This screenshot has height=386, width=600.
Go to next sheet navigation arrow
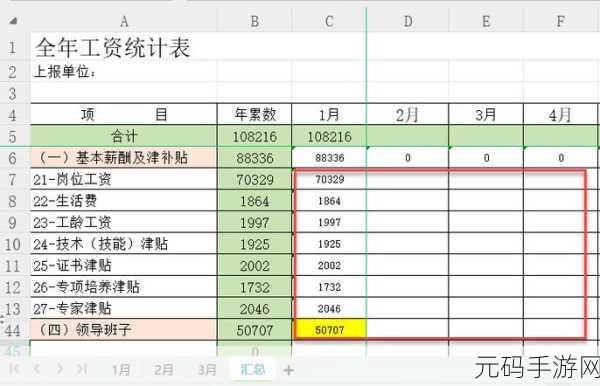(60, 369)
